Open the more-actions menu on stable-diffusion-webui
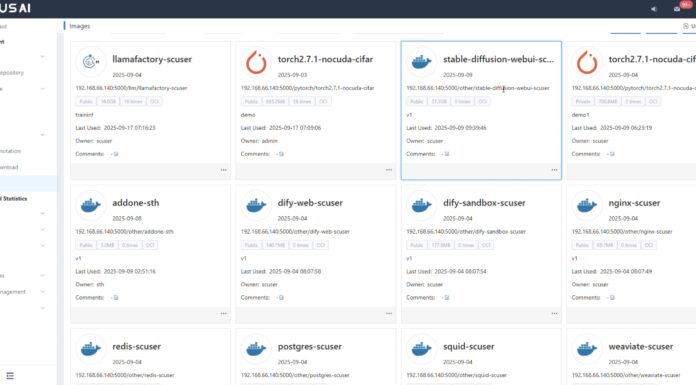This screenshot has height=385, width=696. point(554,170)
